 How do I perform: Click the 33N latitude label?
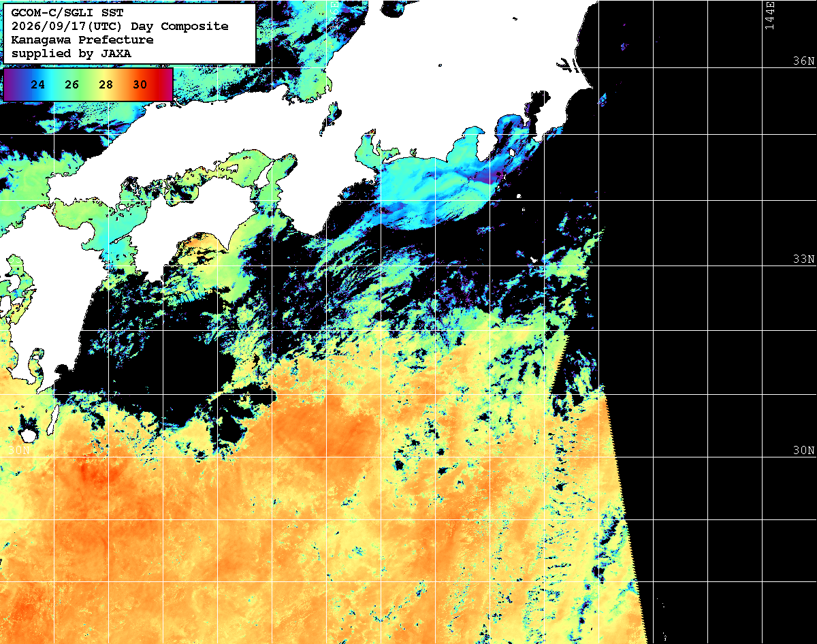coord(803,259)
